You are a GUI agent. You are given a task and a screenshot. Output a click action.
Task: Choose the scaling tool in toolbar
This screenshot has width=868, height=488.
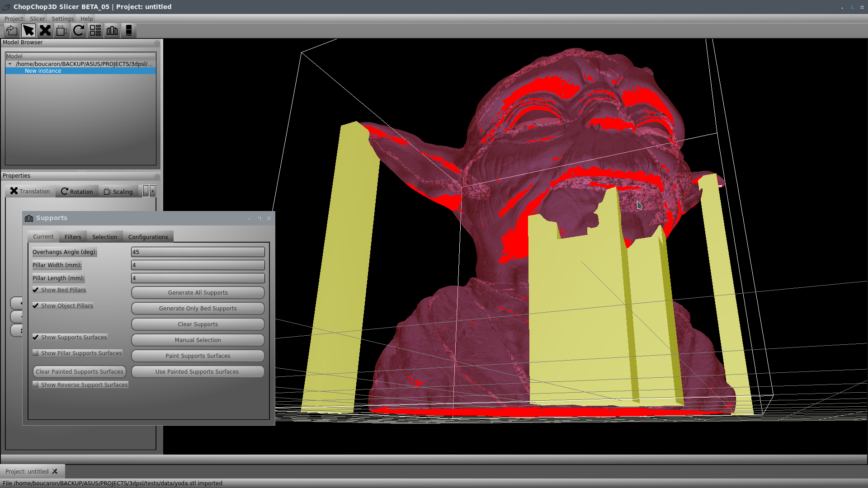pos(61,30)
